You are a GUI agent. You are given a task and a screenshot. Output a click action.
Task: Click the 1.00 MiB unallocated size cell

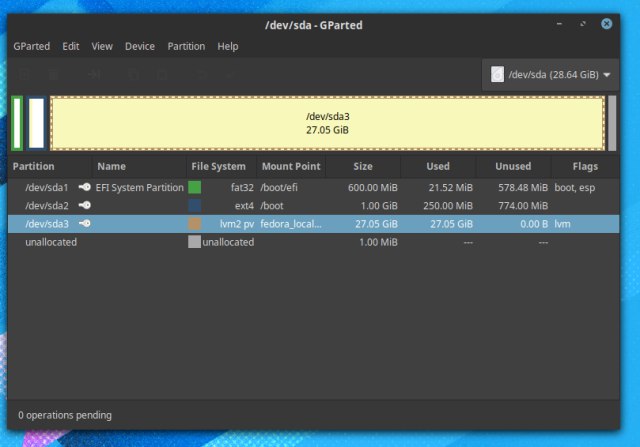point(378,242)
